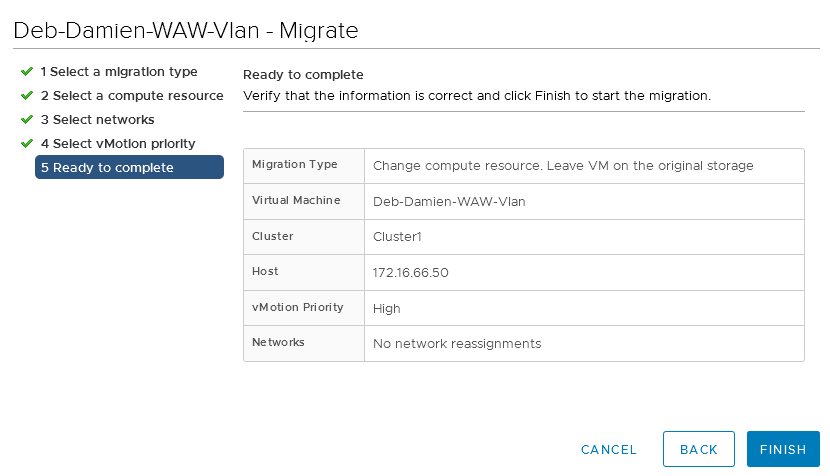
Task: Cancel the migration wizard
Action: point(608,450)
